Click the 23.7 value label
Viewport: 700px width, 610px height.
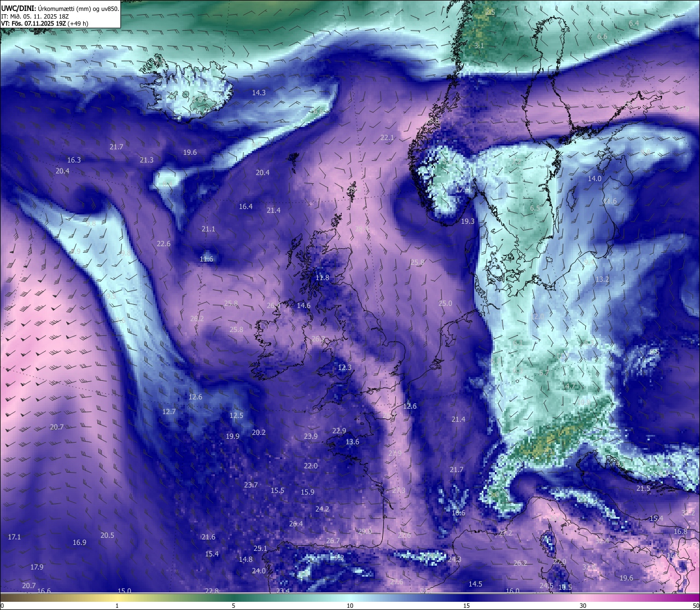[251, 485]
